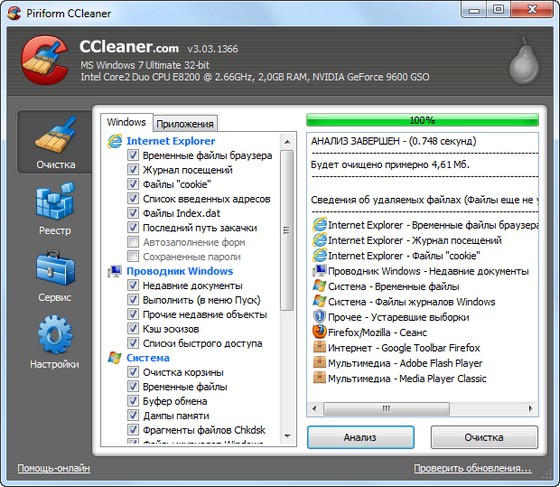The width and height of the screenshot is (560, 487).
Task: Select the Проводник Windows group heading
Action: pos(180,271)
